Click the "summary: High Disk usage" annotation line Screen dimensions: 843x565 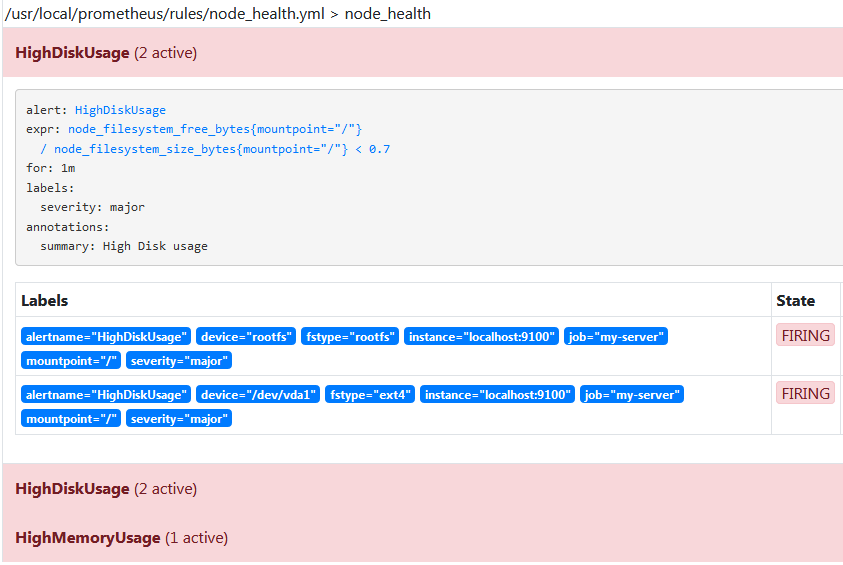[124, 246]
